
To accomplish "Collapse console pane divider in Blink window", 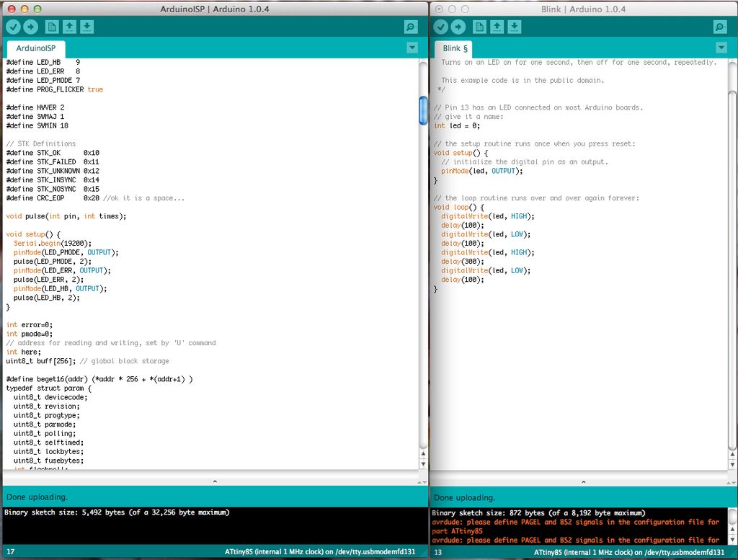I will (x=583, y=481).
